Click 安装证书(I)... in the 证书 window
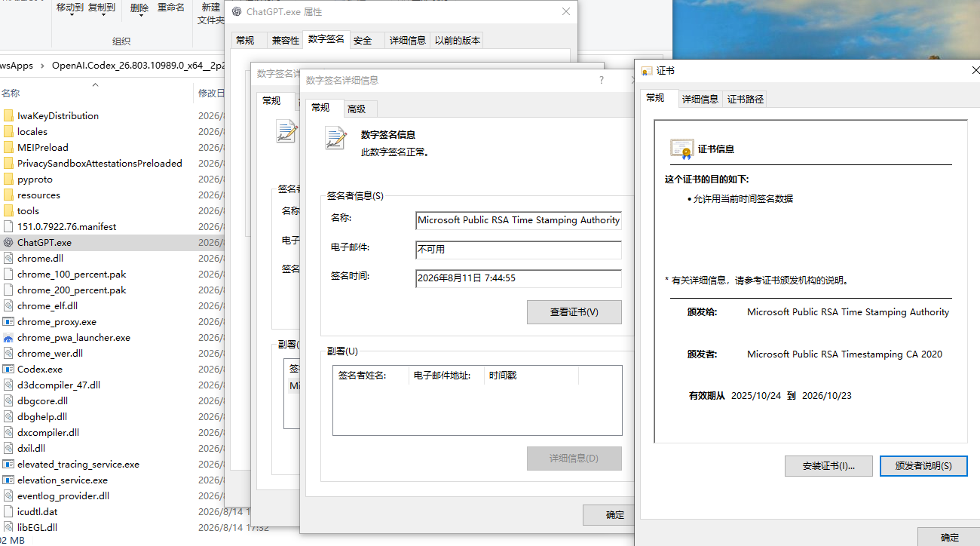 click(x=828, y=466)
